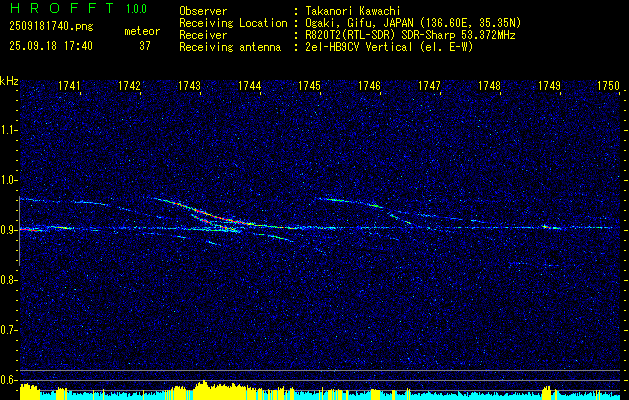Click the Receiving Location label
This screenshot has width=629, height=400.
233,23
